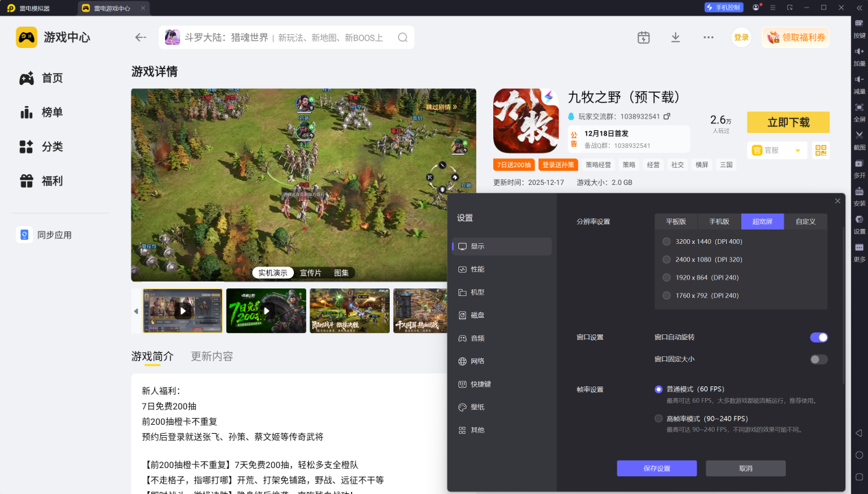Image resolution: width=868 pixels, height=494 pixels.
Task: Open 磁盘 settings category
Action: [x=501, y=315]
